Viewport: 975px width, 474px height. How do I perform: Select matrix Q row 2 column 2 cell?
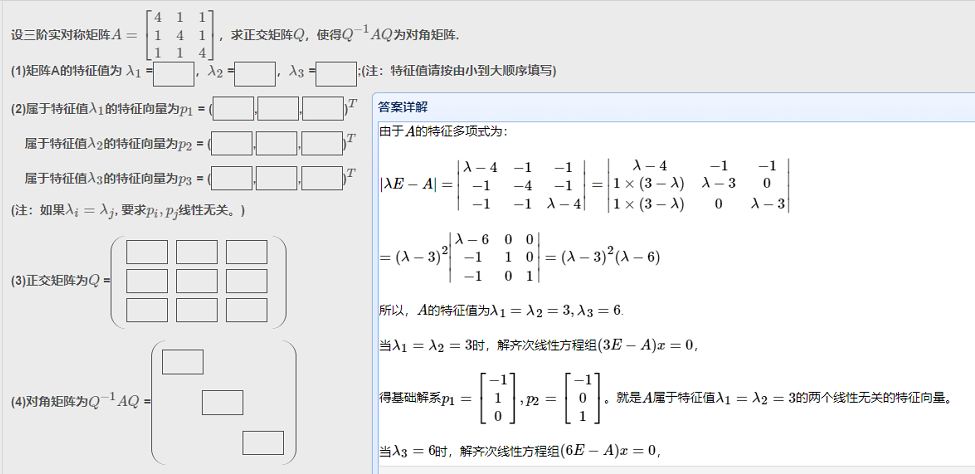coord(196,281)
